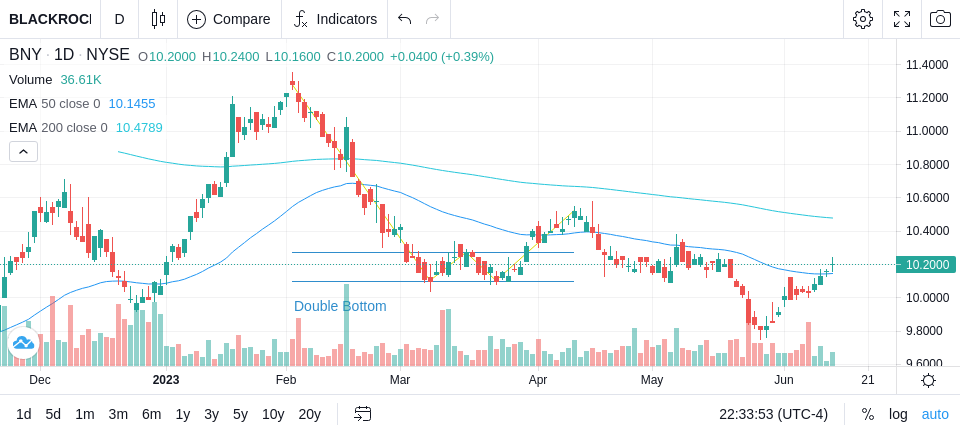This screenshot has width=960, height=433.
Task: Set the range to 20y
Action: click(309, 415)
